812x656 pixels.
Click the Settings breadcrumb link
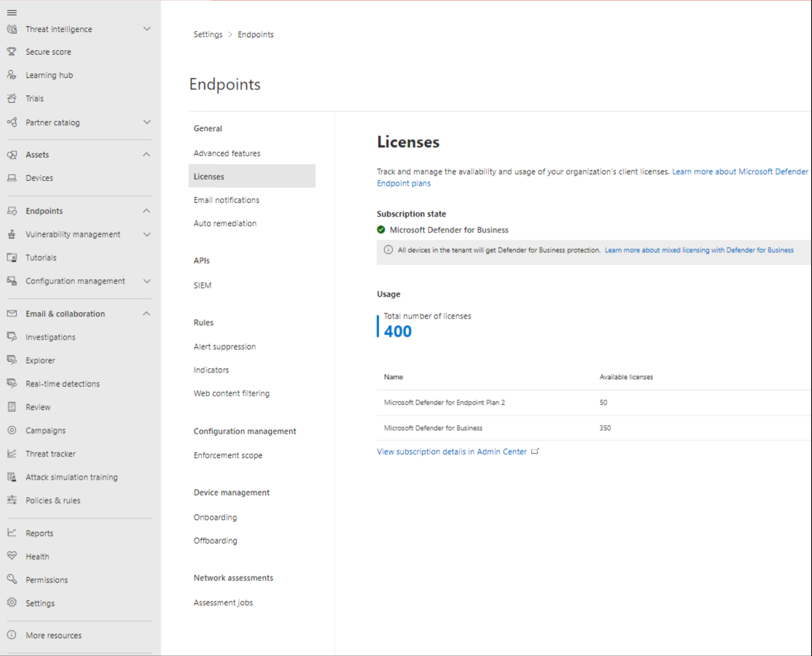click(x=208, y=34)
